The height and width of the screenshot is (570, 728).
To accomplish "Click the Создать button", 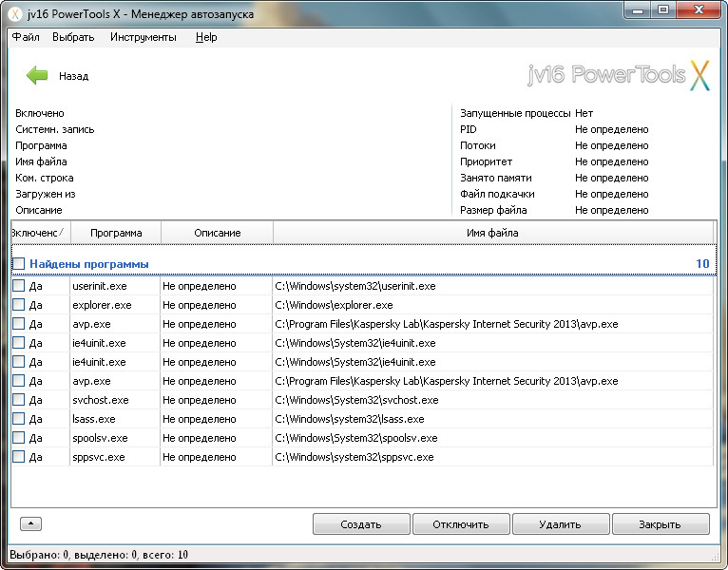I will 361,524.
